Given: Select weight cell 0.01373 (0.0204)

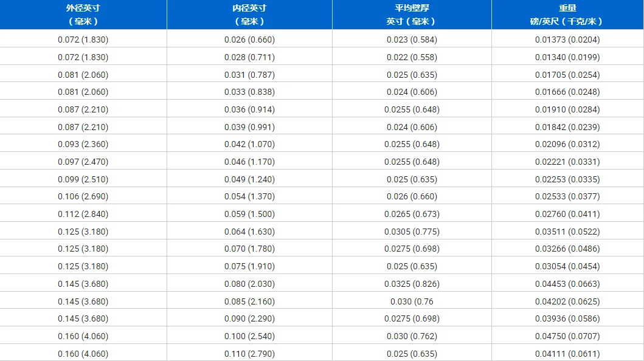Looking at the screenshot, I should pos(567,40).
